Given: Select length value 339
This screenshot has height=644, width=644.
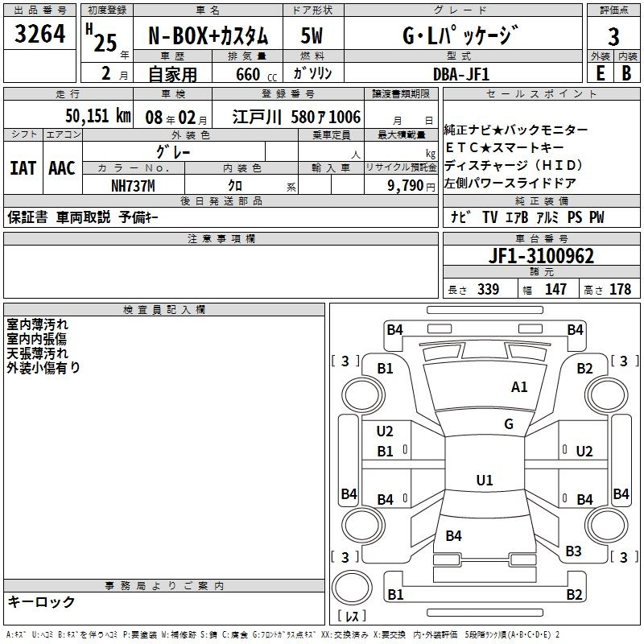Looking at the screenshot, I should pyautogui.click(x=488, y=289).
